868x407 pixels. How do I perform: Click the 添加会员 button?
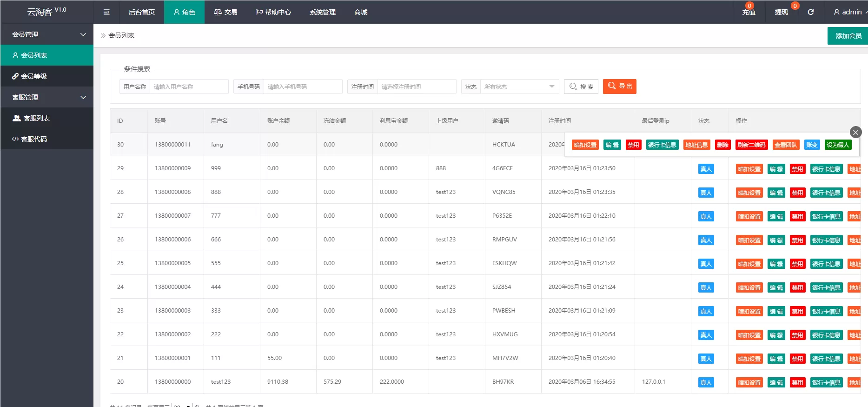click(x=848, y=36)
